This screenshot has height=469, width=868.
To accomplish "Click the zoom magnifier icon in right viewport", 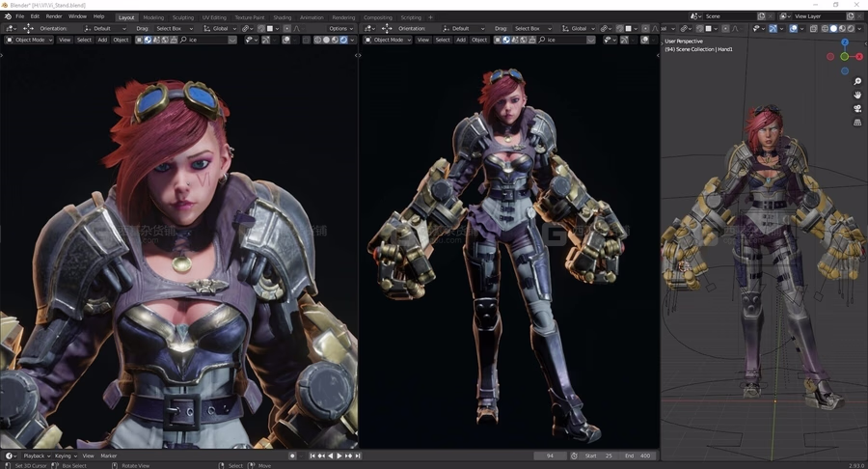I will click(857, 81).
